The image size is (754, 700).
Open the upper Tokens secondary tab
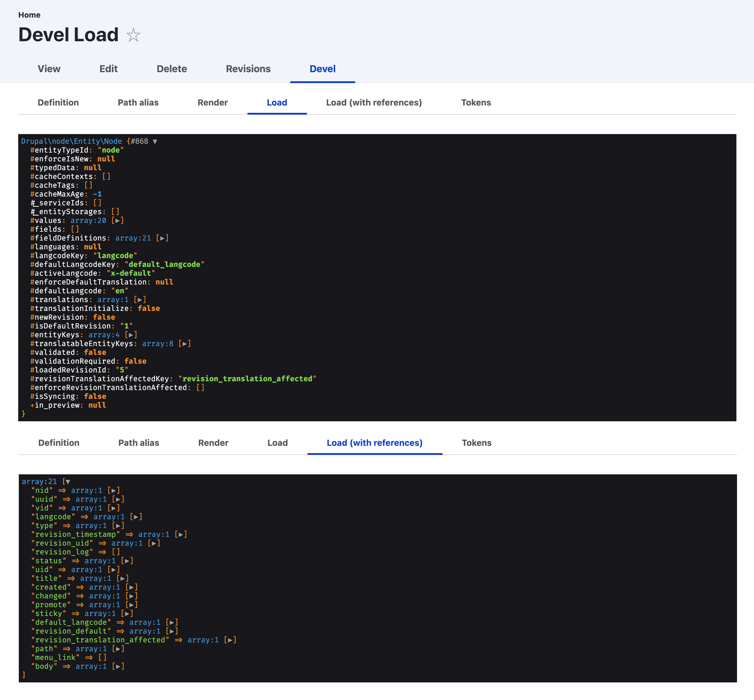point(476,103)
